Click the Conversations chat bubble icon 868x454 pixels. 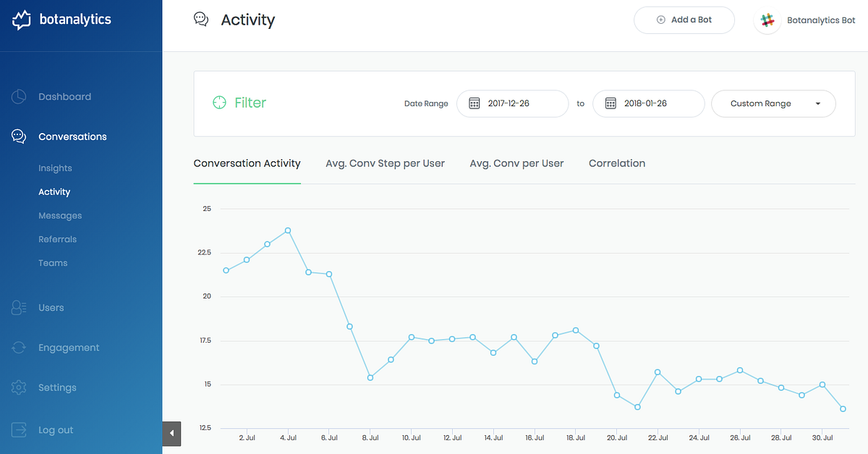tap(18, 136)
